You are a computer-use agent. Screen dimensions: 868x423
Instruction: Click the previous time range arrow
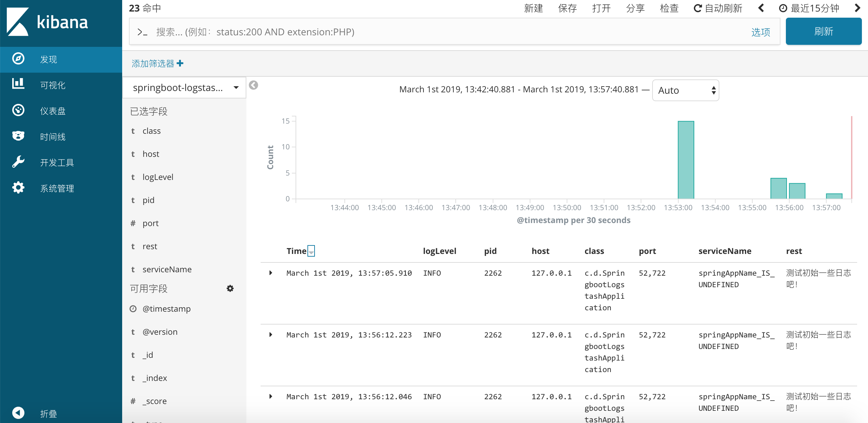pyautogui.click(x=761, y=8)
